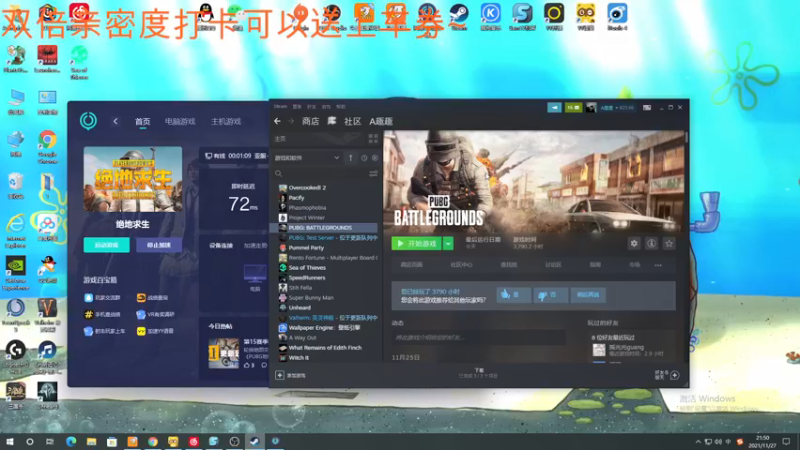Open PUBG game info icon
Image resolution: width=800 pixels, height=450 pixels.
(652, 243)
